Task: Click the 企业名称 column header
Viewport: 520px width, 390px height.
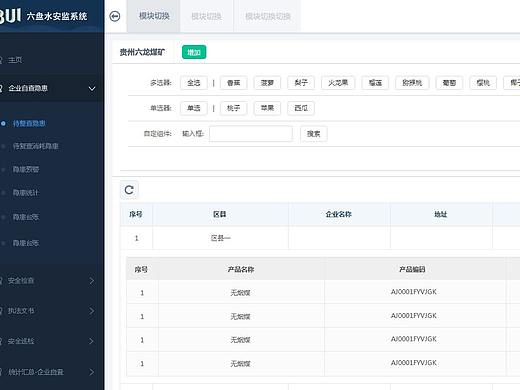Action: click(339, 214)
